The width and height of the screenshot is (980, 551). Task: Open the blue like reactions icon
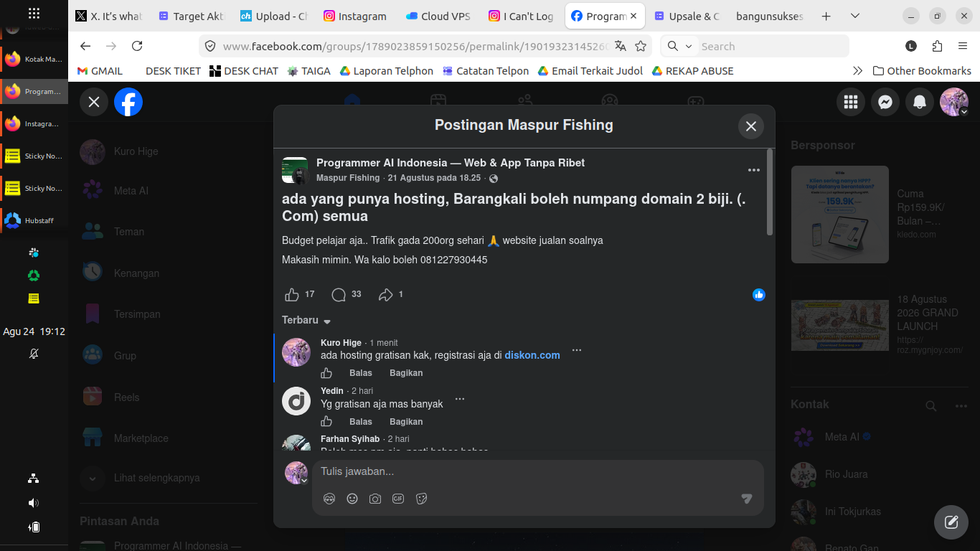pos(759,294)
